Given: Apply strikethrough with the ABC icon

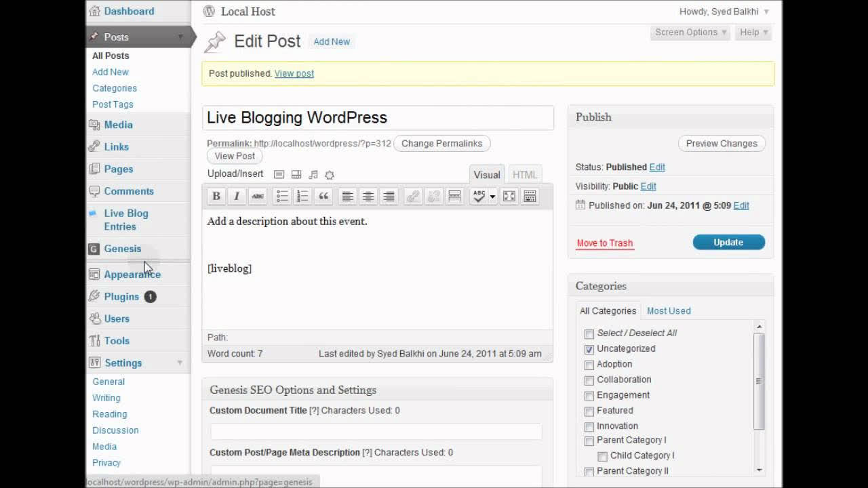Looking at the screenshot, I should pos(258,197).
